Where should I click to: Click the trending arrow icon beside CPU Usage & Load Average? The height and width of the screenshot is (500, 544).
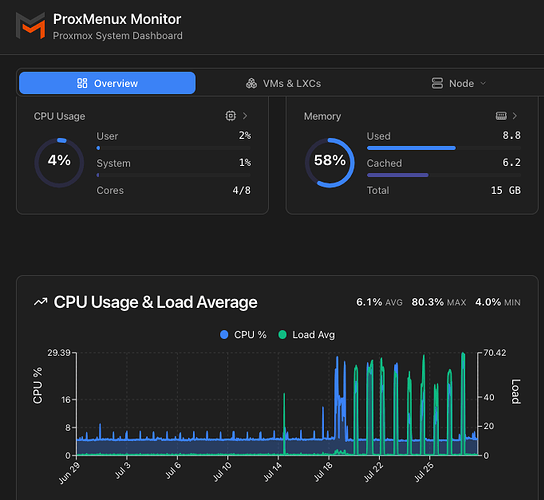(41, 302)
